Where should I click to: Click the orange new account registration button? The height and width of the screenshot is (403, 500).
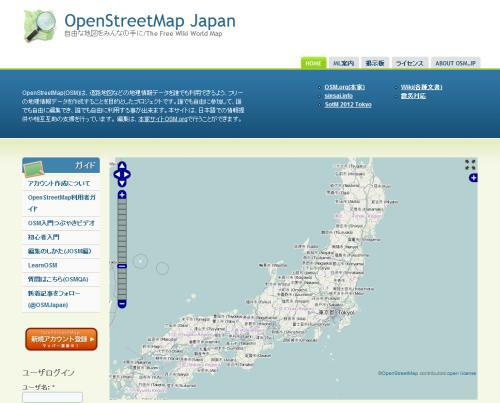(x=61, y=339)
